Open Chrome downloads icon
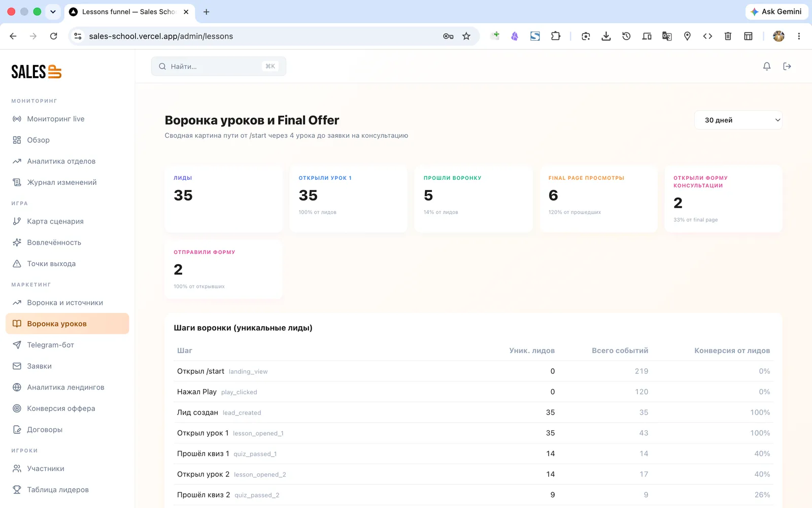812x508 pixels. point(606,36)
